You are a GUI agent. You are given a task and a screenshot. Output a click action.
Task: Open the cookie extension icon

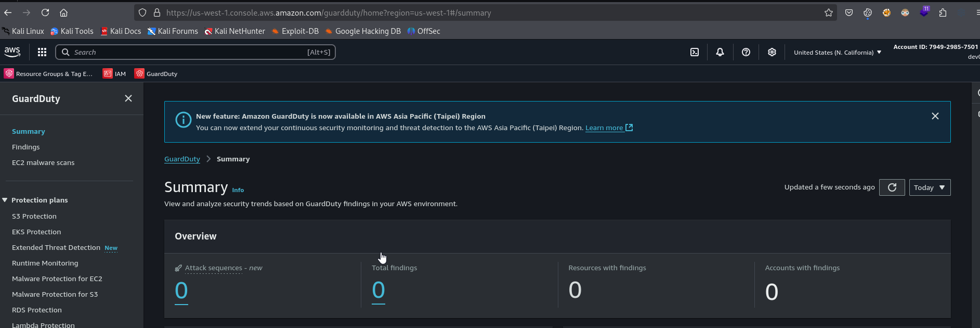(868, 12)
